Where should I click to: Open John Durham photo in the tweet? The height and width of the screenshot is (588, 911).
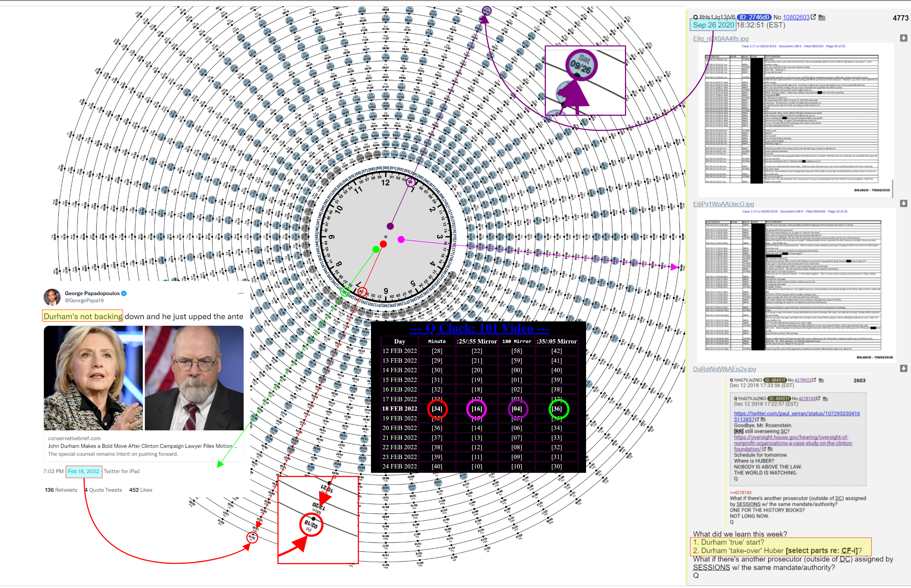pos(194,378)
